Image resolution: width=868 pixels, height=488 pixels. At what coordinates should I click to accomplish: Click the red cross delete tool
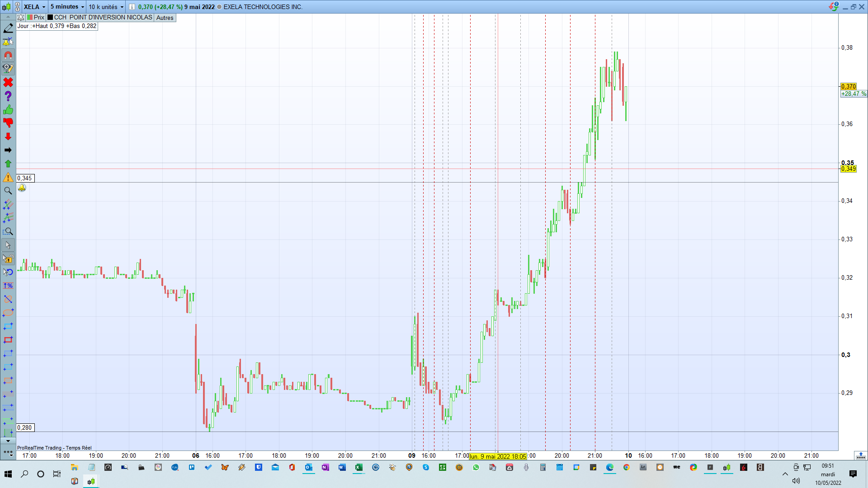[x=8, y=83]
